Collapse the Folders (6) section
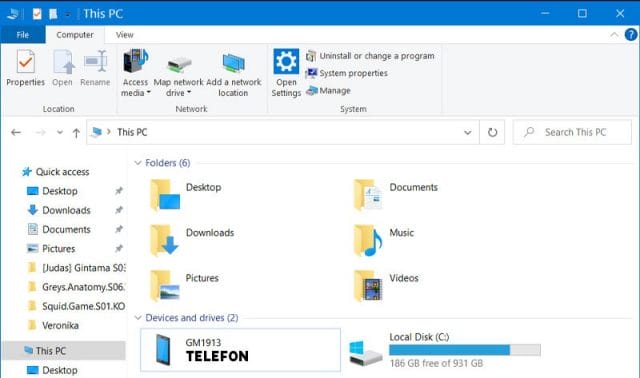Viewport: 640px width, 378px height. pos(138,163)
